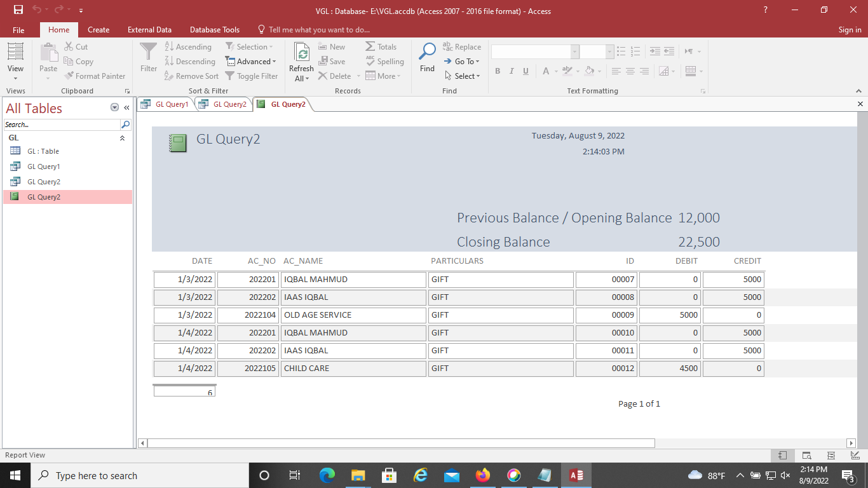Toggle Bold formatting
Screen dimensions: 868x488
498,71
